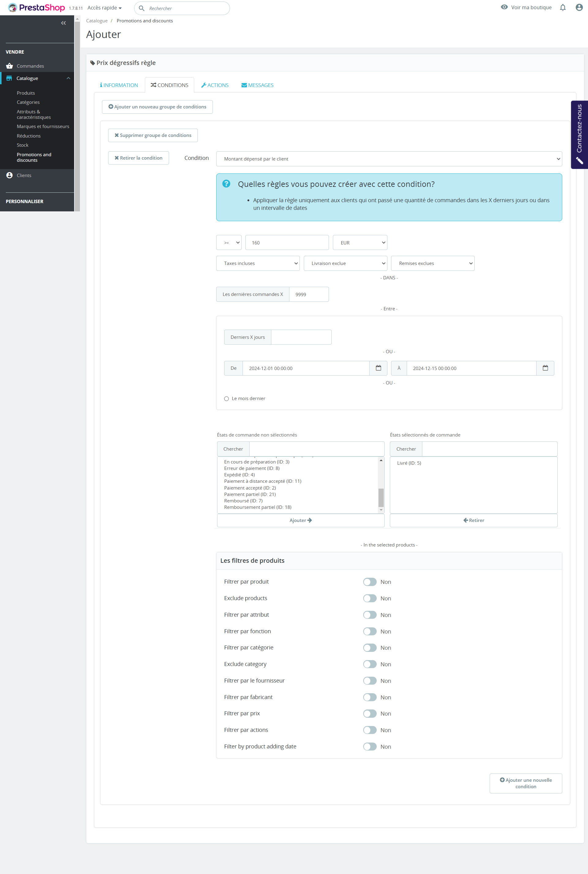Viewport: 588px width, 874px height.
Task: Open the Condition type dropdown
Action: 389,159
